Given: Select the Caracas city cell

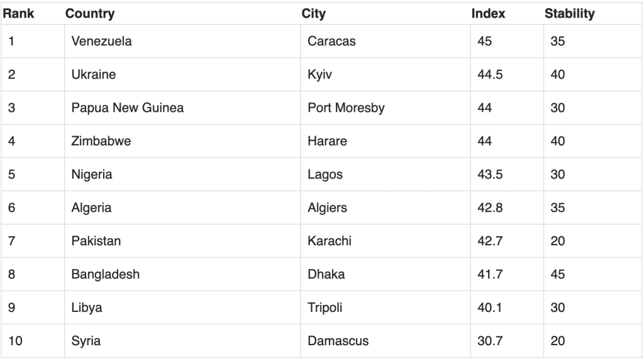Looking at the screenshot, I should coord(386,41).
